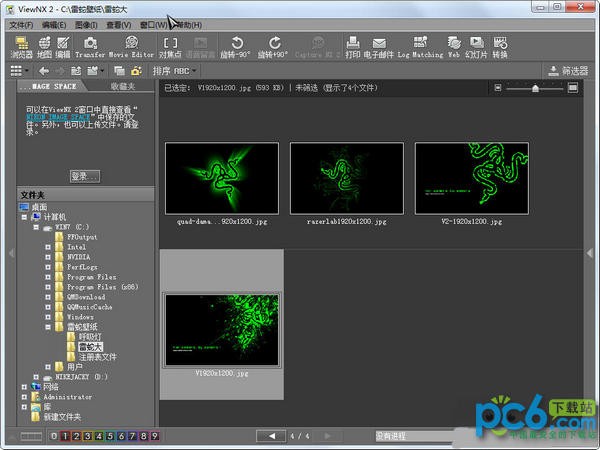This screenshot has height=450, width=600.
Task: Collapse the 雷蛇壁纸 folder node
Action: (48, 327)
